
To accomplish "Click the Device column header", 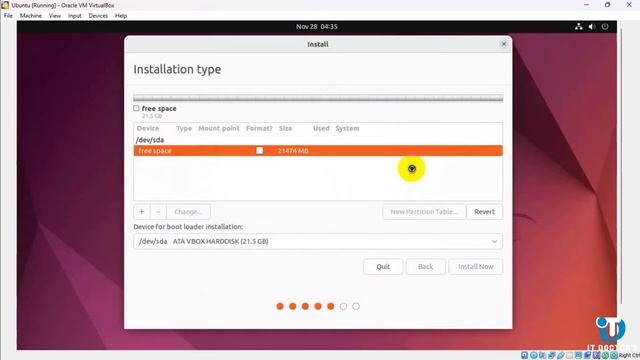I will click(x=148, y=128).
